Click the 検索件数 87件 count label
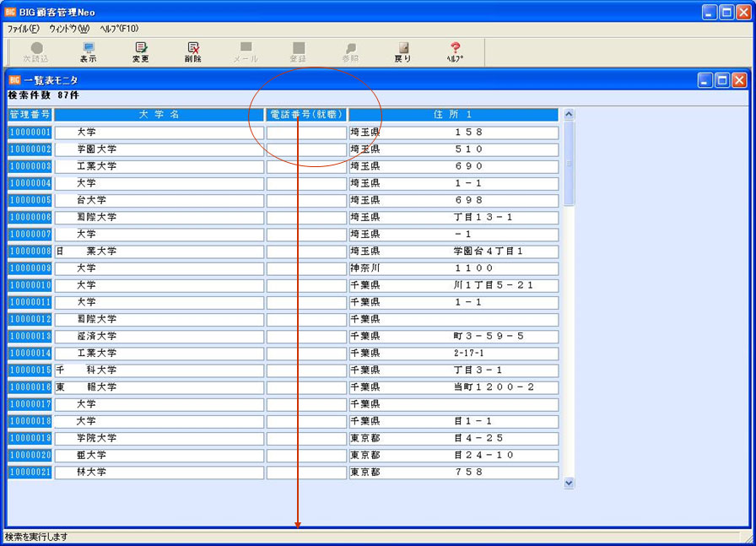The image size is (756, 546). click(43, 95)
